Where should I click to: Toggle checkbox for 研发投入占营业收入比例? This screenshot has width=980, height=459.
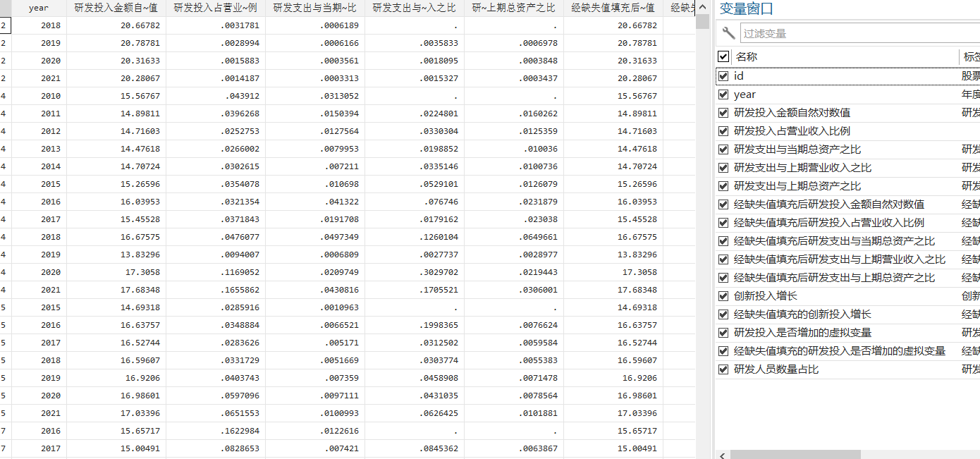pyautogui.click(x=723, y=131)
